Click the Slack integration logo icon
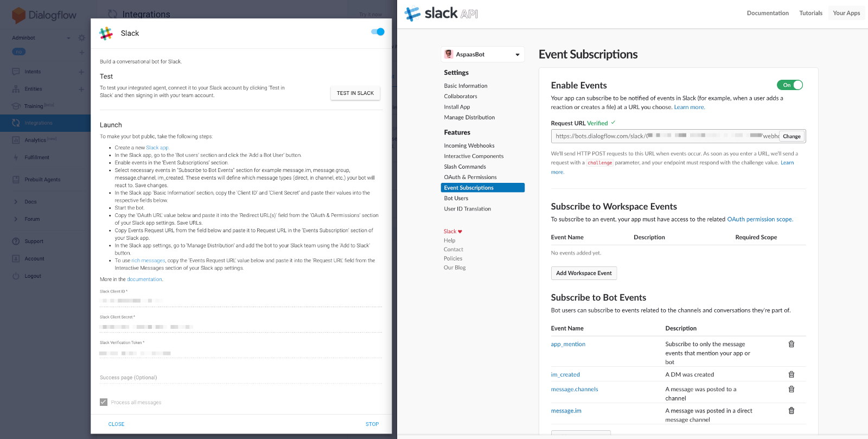The image size is (868, 439). [x=106, y=34]
